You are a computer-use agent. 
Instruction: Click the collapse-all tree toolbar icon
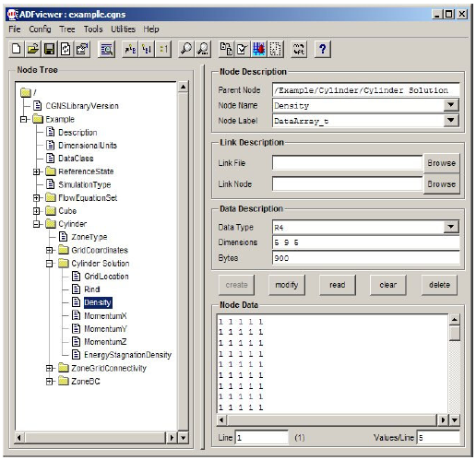(147, 49)
